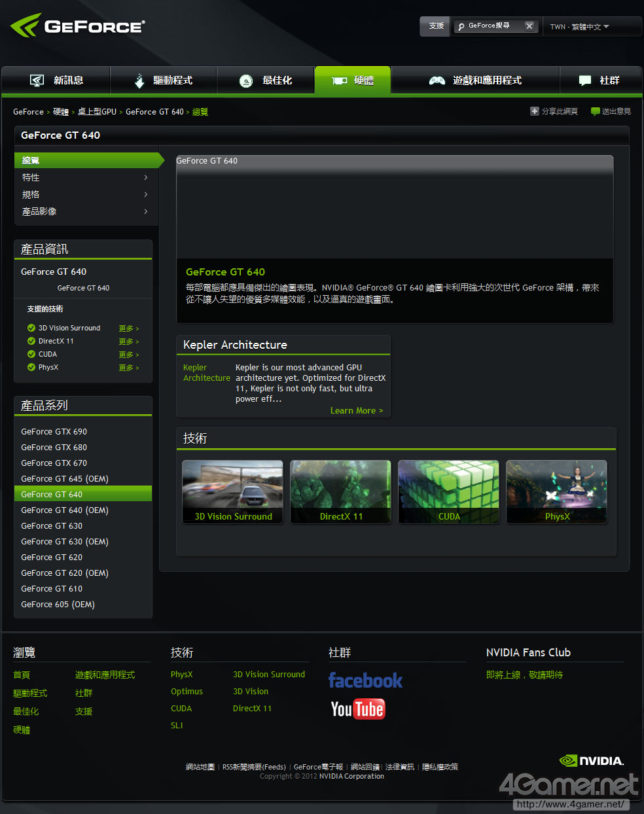Click the plus icon beside 分享此網頁
This screenshot has width=644, height=814.
click(535, 111)
